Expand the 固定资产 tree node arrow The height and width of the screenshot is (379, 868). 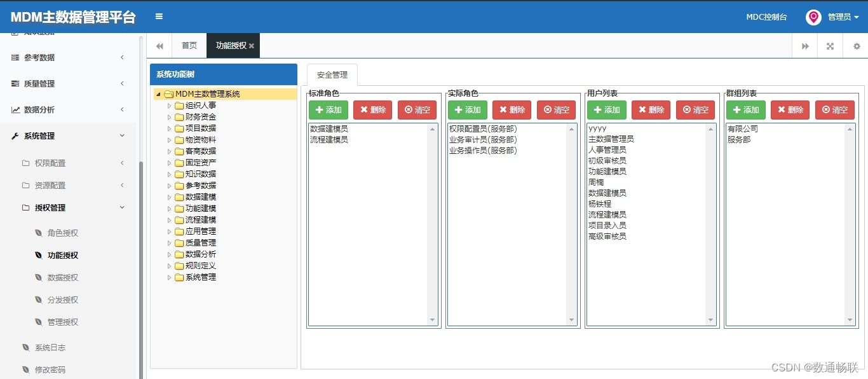(170, 163)
